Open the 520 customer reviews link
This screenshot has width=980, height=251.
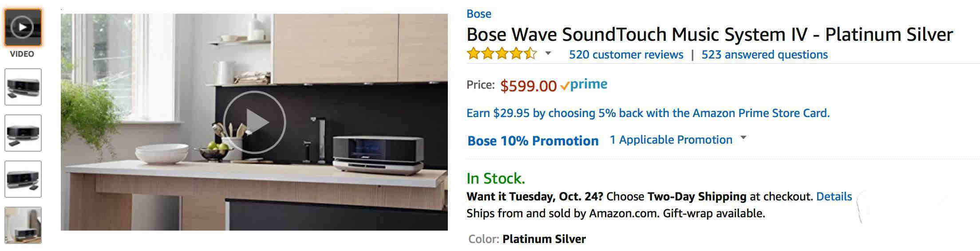pos(626,55)
